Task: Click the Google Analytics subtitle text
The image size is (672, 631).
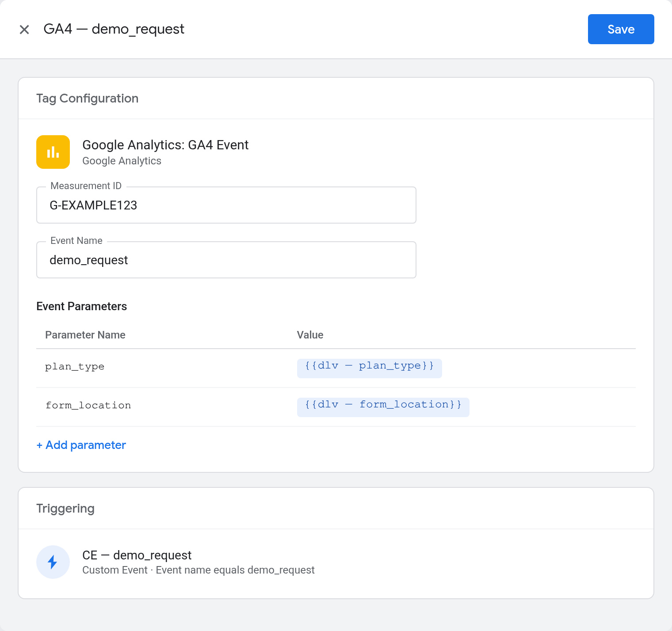Action: pos(122,161)
